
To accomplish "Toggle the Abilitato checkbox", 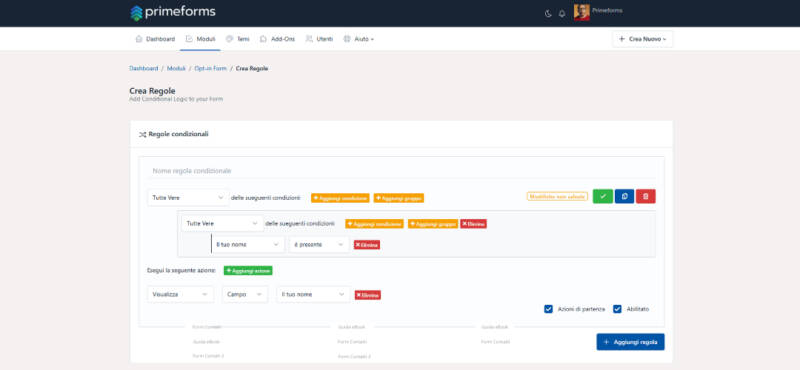I will [617, 309].
